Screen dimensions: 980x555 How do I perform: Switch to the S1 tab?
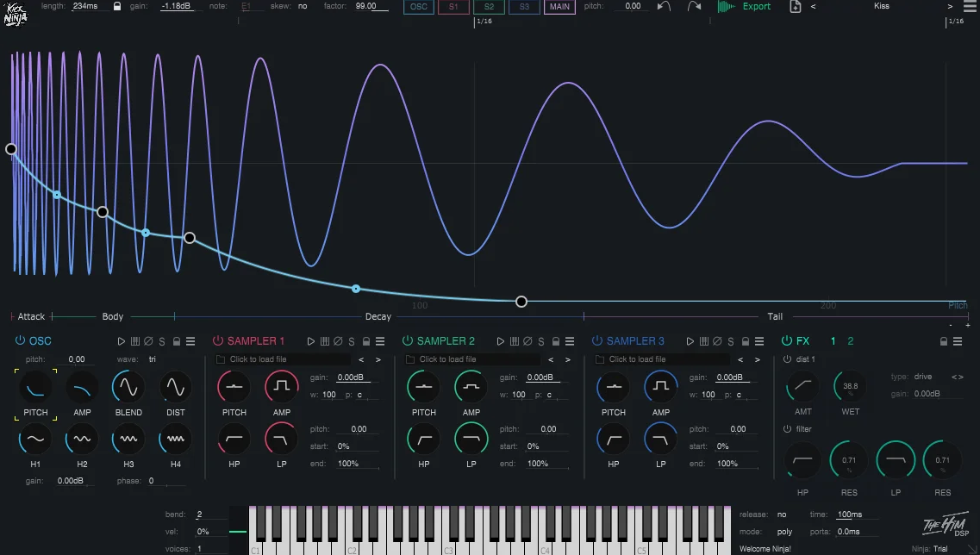pyautogui.click(x=453, y=7)
